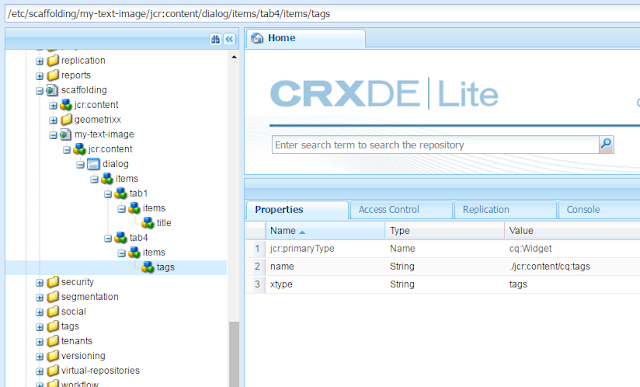Expand the security folder
The width and height of the screenshot is (640, 387).
point(40,282)
